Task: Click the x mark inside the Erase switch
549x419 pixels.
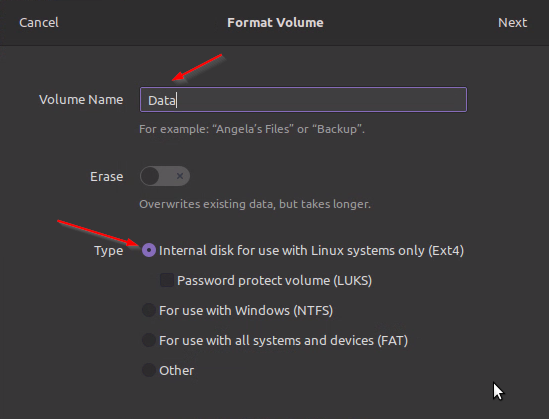Action: coord(180,176)
